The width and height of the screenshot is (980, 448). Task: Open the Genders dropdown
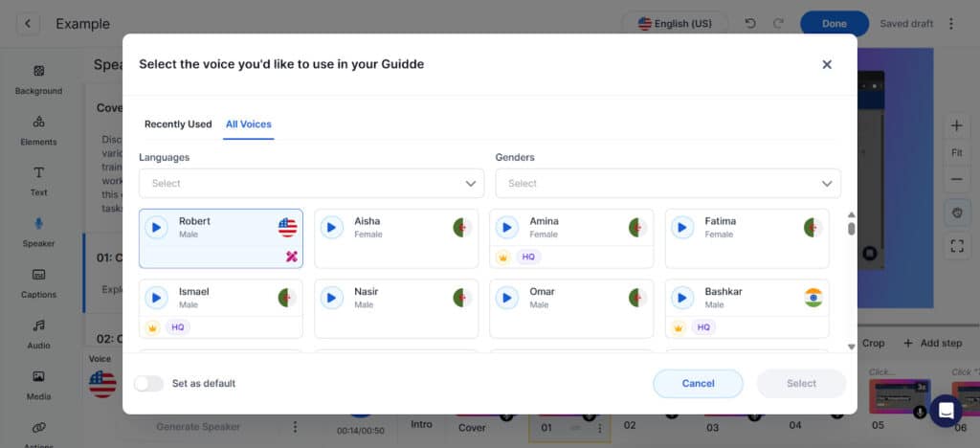(668, 183)
